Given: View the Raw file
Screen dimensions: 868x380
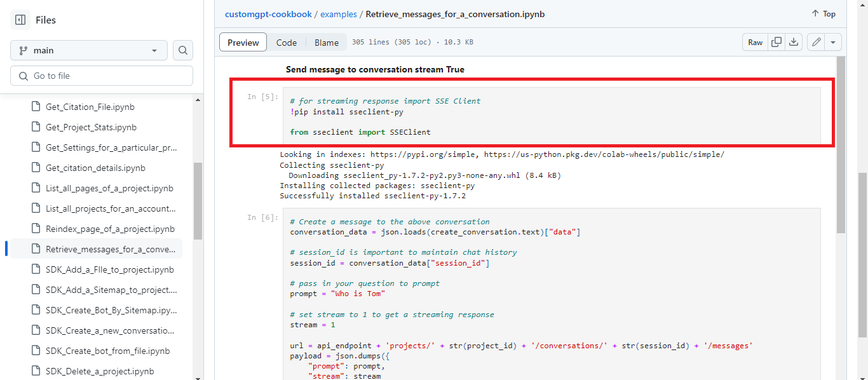Looking at the screenshot, I should [755, 42].
